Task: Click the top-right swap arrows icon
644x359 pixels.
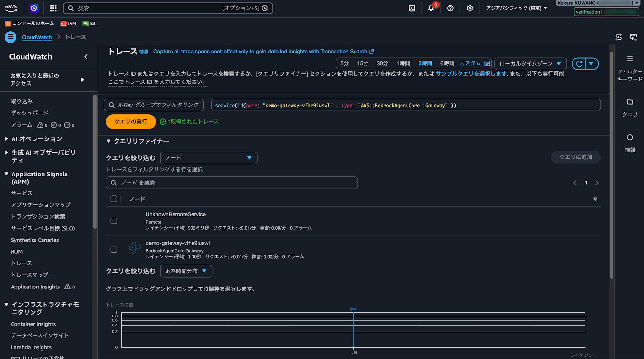Action: coord(619,37)
